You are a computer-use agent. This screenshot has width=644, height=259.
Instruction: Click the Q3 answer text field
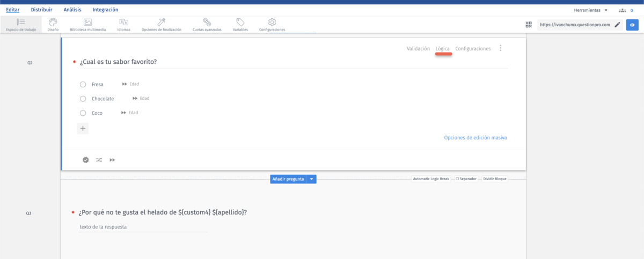pos(143,227)
